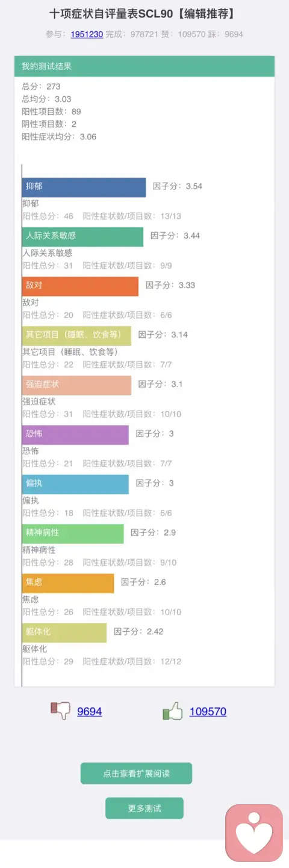Screen dimensions: 289x868
Task: Click the green thumbs-up icon
Action: (173, 712)
